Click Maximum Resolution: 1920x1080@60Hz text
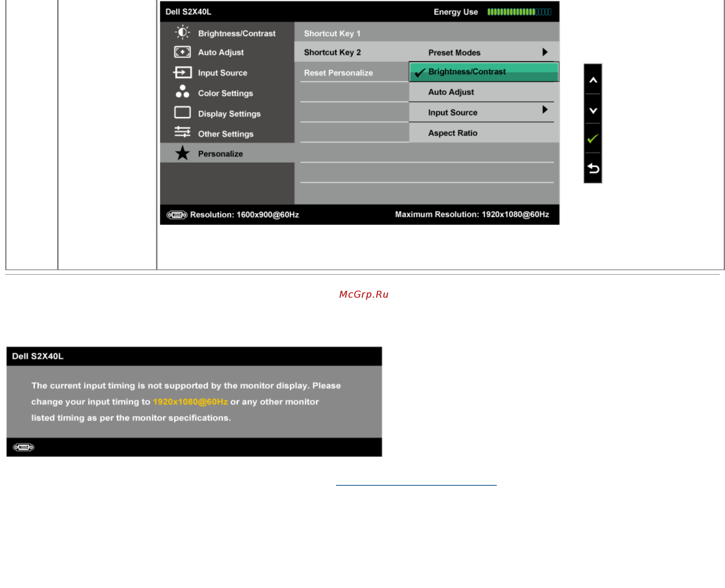Screen dimensions: 725x588 (472, 214)
